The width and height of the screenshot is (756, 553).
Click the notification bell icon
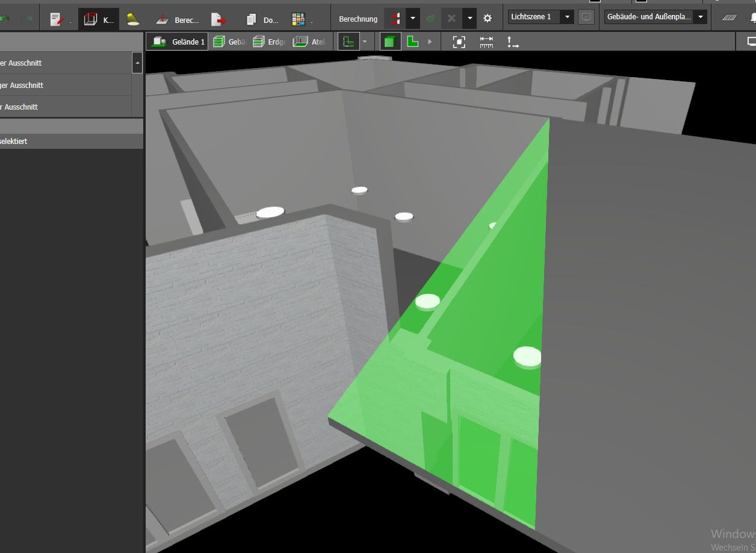752,19
